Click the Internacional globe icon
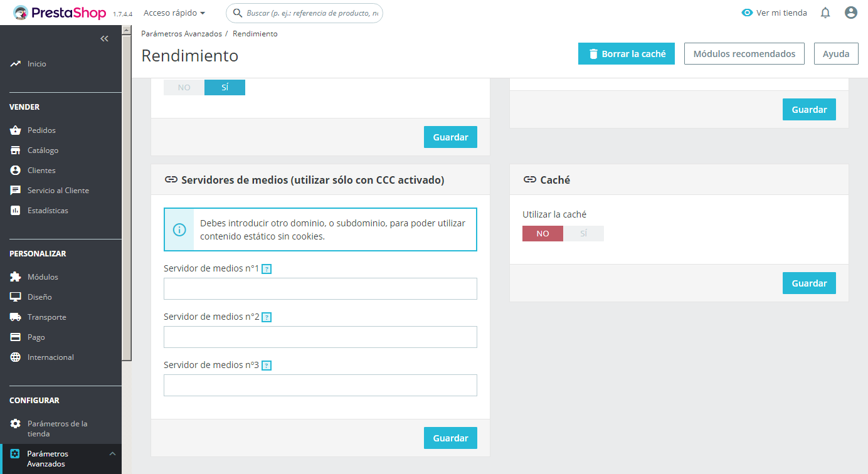 (16, 357)
